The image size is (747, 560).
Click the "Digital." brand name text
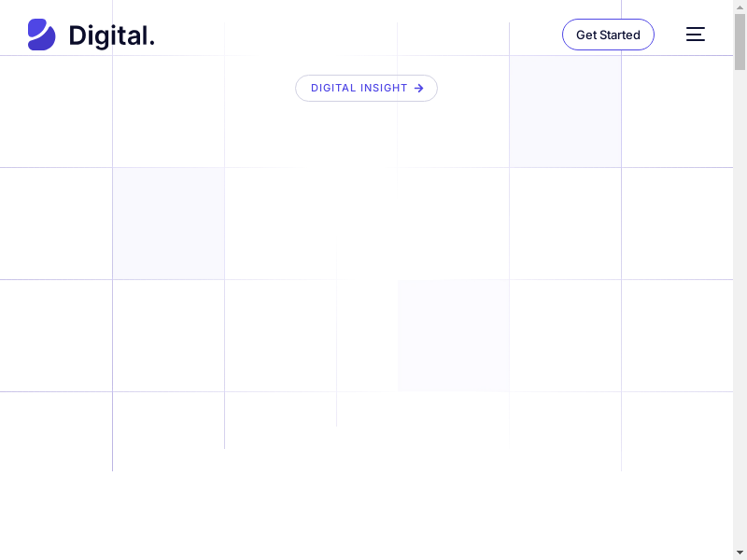(x=112, y=35)
